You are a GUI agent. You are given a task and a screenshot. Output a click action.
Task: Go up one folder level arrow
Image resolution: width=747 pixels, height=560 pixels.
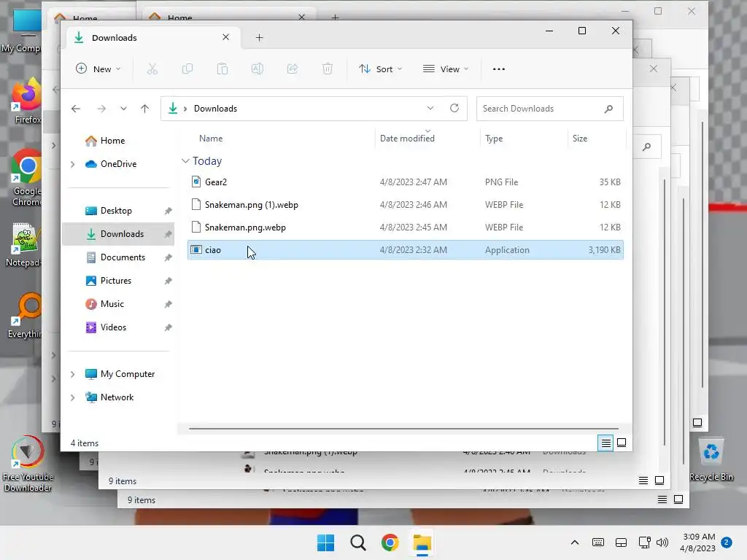(x=145, y=109)
